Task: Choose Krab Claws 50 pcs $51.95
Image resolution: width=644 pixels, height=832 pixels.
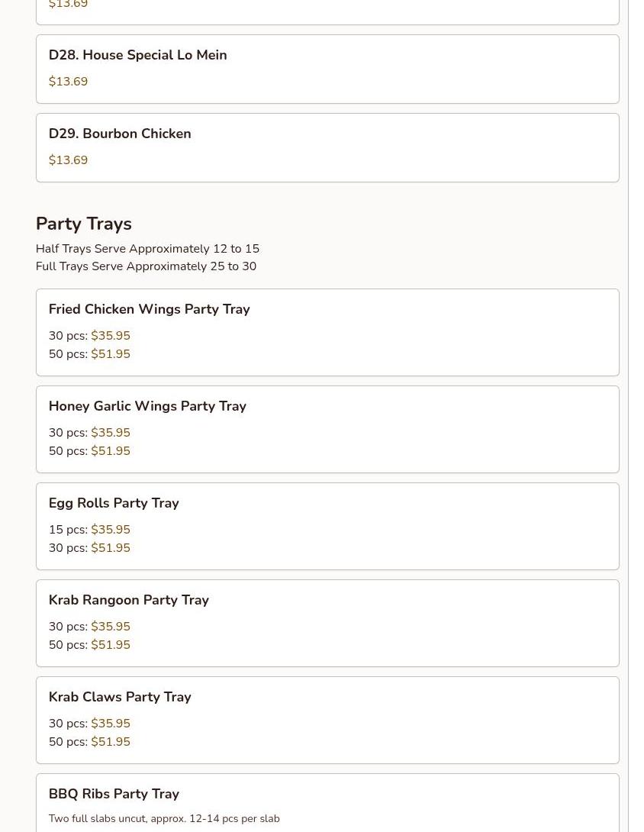Action: [89, 742]
